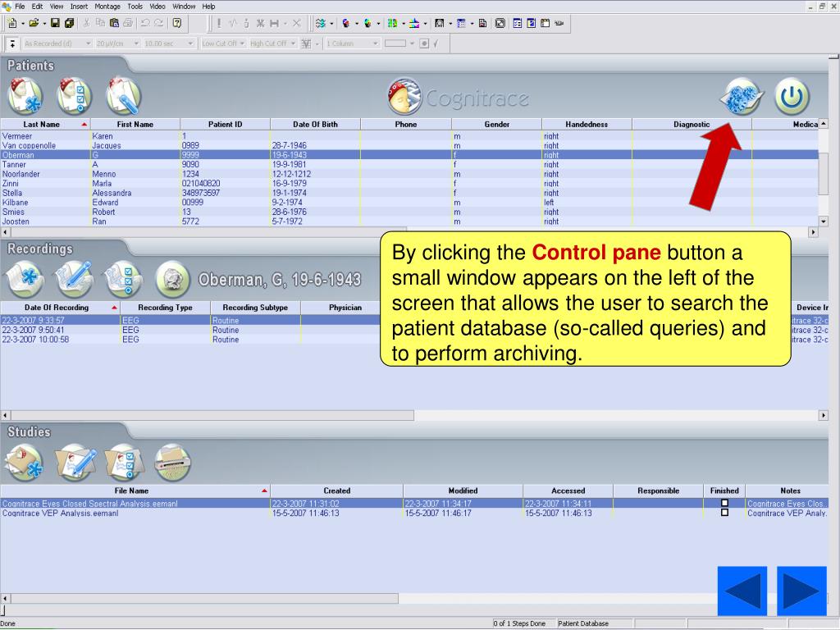Click the Patients list scroll-down arrow

(824, 221)
